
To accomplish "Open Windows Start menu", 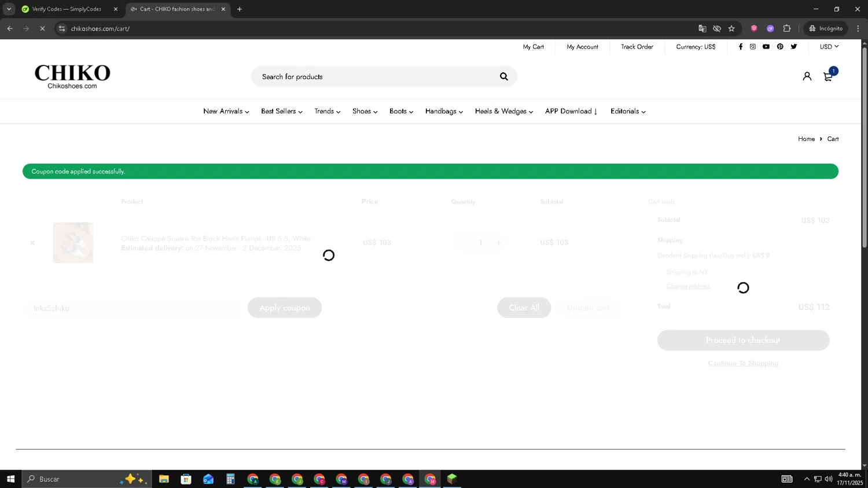I will coord(10,479).
